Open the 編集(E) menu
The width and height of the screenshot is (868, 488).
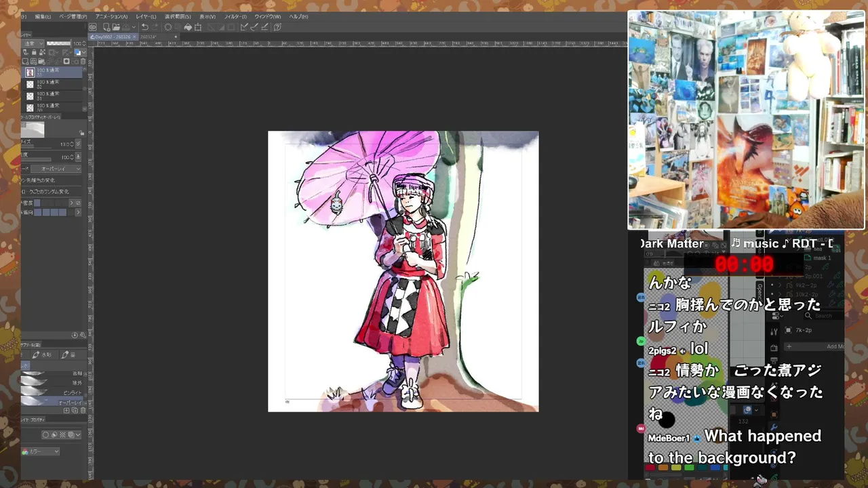point(42,16)
